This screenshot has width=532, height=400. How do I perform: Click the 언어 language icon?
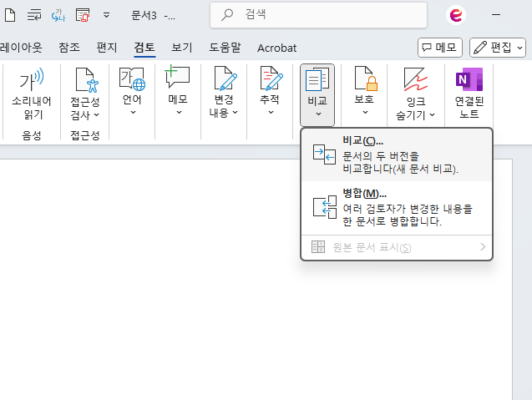point(132,79)
